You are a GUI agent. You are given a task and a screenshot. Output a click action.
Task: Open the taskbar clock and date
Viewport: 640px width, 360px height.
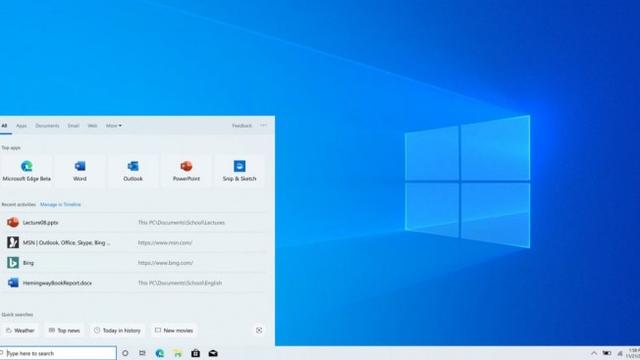tap(634, 353)
